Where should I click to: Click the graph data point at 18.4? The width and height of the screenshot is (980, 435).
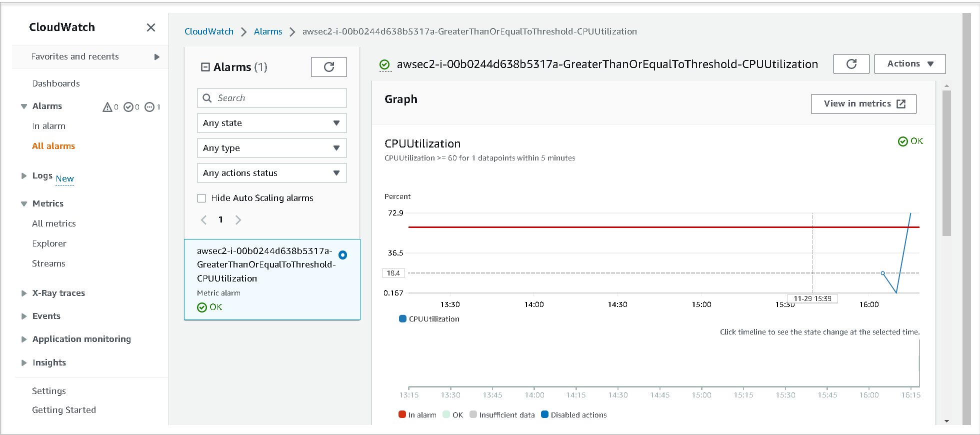tap(882, 273)
